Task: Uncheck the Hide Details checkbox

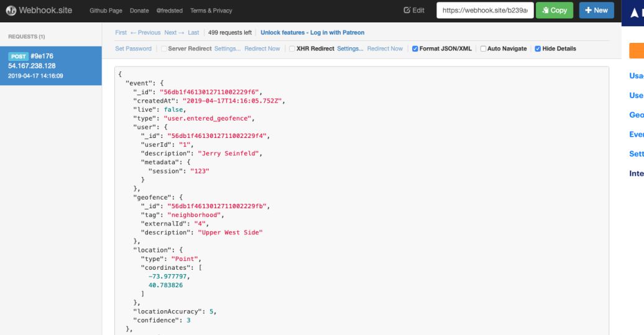Action: pyautogui.click(x=538, y=48)
